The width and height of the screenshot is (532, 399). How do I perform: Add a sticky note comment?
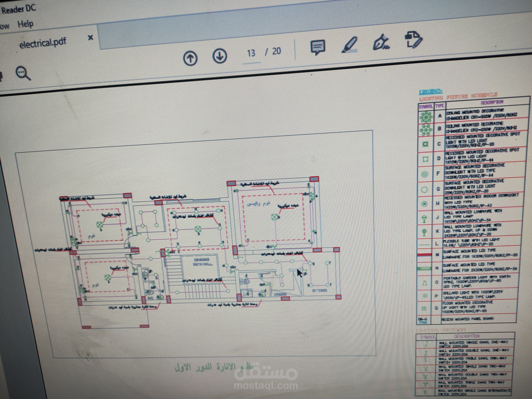click(x=318, y=48)
